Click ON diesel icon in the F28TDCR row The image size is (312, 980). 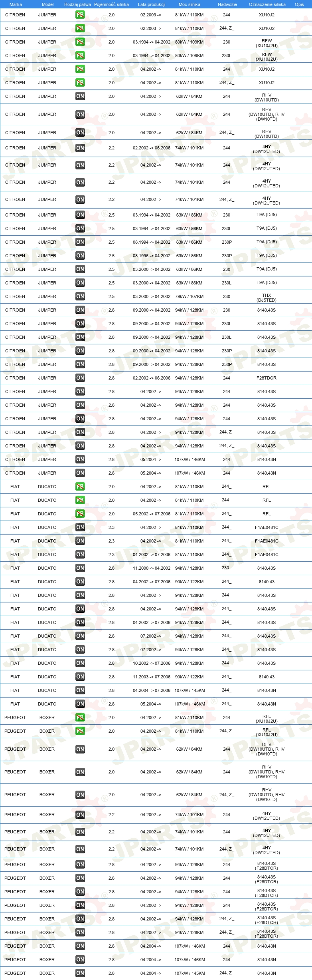[x=80, y=378]
